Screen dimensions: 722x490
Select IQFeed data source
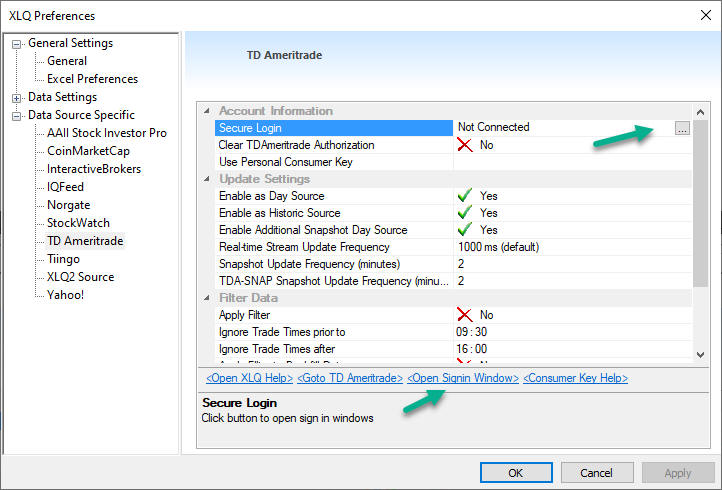pos(65,187)
